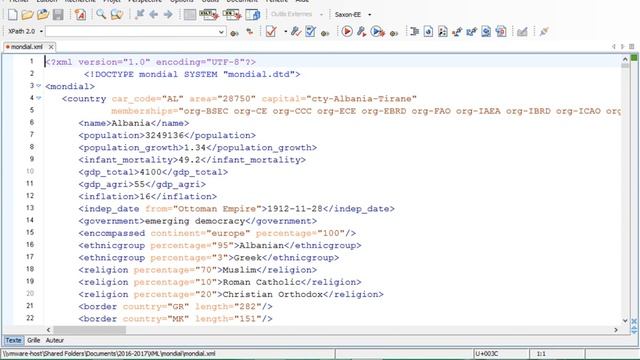
Task: Click the green validation status square
Action: click(634, 58)
